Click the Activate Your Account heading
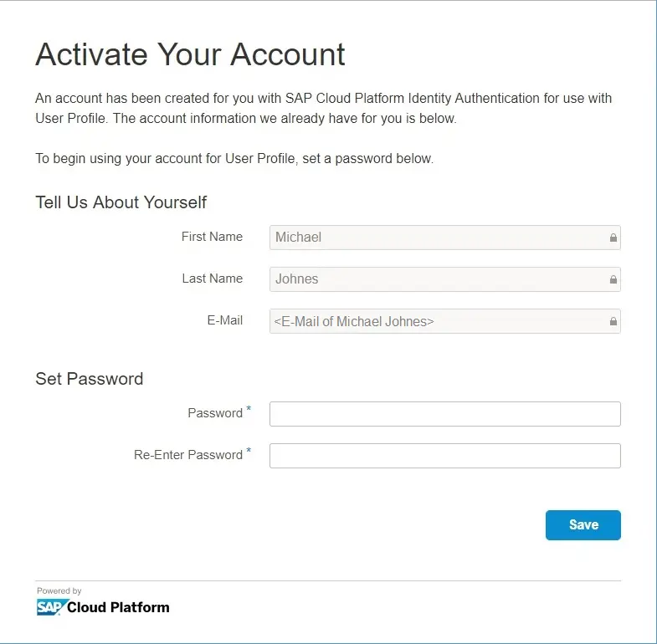The image size is (657, 644). [190, 54]
